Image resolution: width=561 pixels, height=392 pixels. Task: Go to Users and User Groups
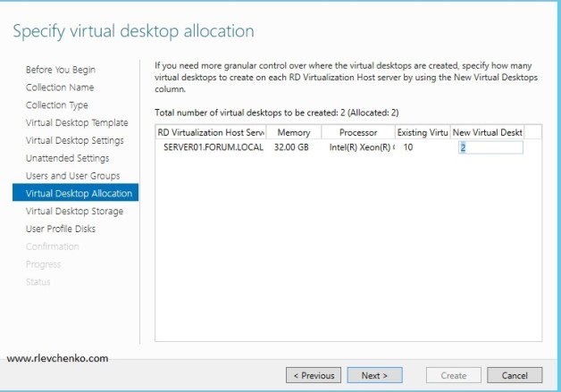point(72,176)
